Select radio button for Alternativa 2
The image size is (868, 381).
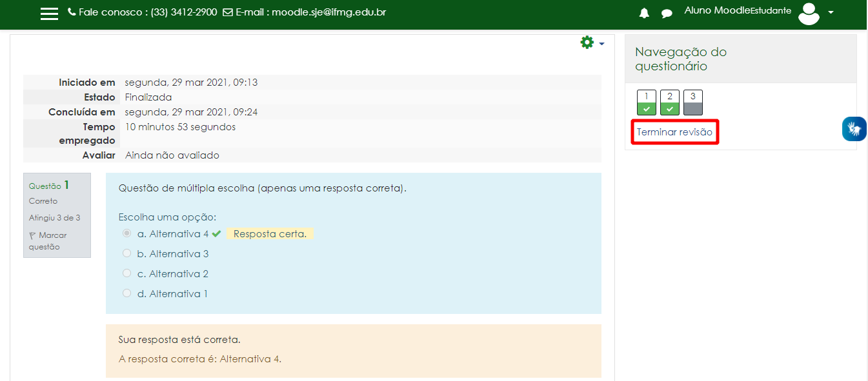point(126,273)
